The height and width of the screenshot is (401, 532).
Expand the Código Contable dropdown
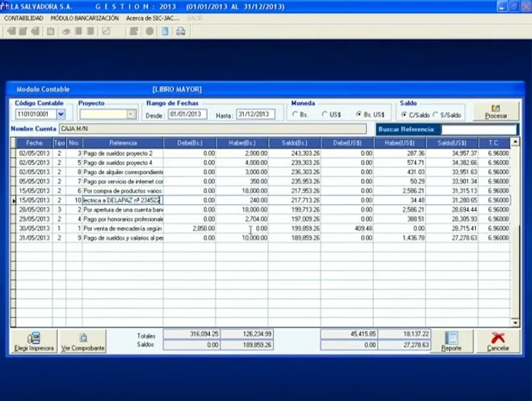[61, 114]
